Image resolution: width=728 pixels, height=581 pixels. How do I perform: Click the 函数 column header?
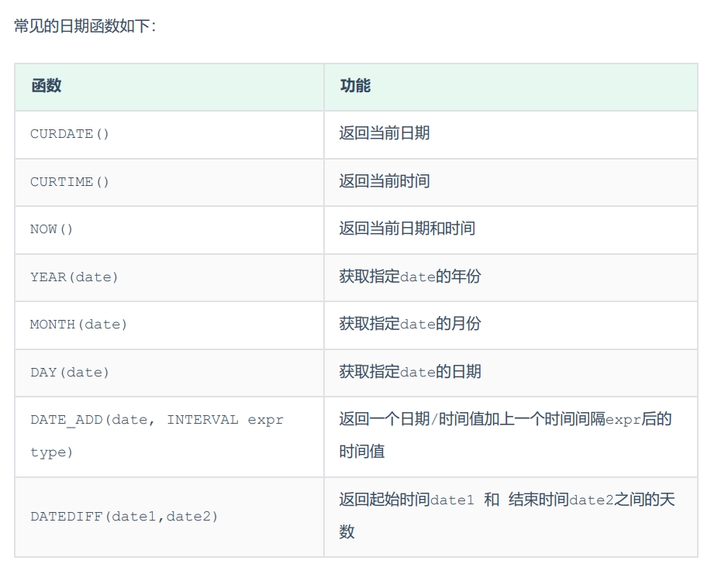click(46, 86)
